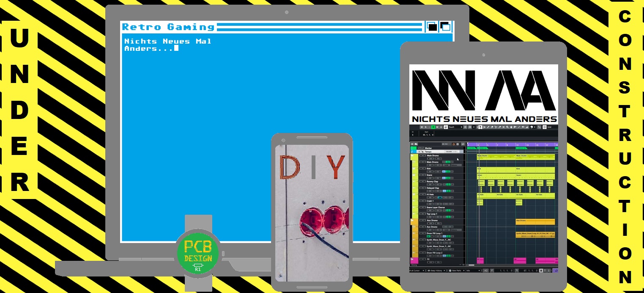Toggle the green global Read automation button
This screenshot has width=644, height=293.
tap(433, 127)
